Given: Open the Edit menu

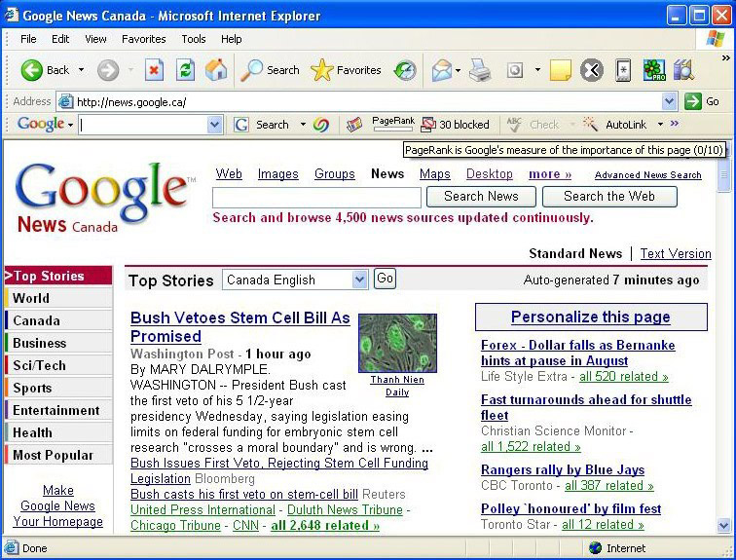Looking at the screenshot, I should coord(60,39).
